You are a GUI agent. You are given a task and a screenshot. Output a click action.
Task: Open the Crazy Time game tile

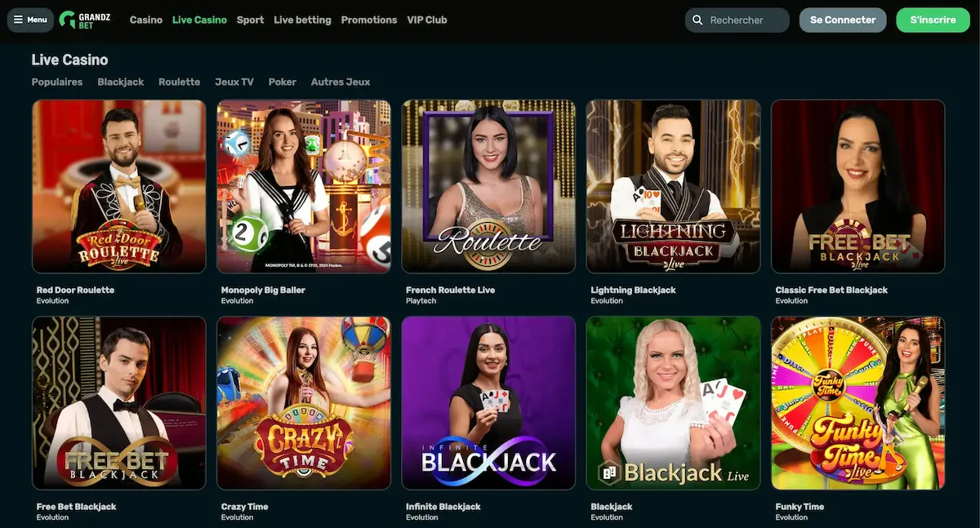tap(304, 403)
